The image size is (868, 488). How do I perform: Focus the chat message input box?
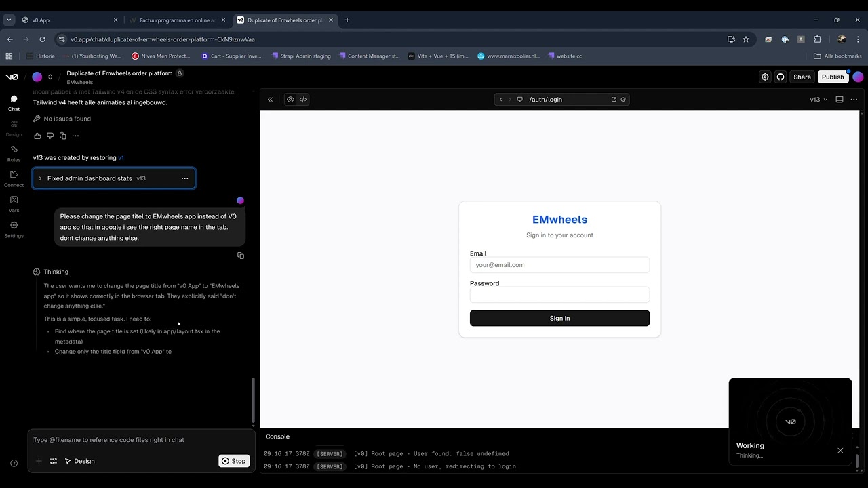pos(141,440)
